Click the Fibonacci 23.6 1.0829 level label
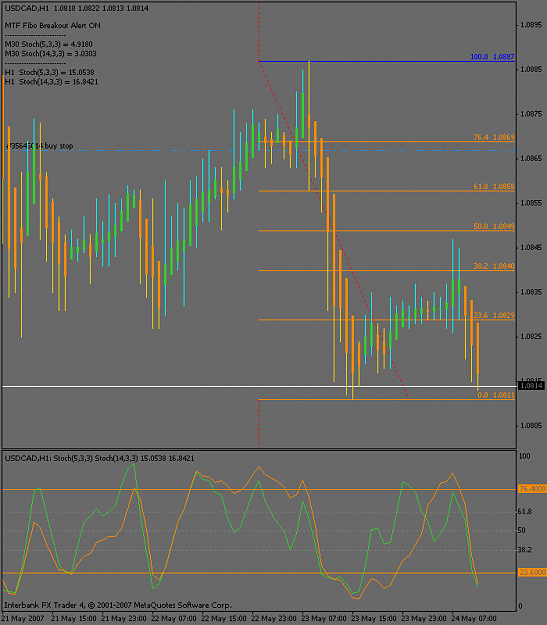 pos(494,315)
